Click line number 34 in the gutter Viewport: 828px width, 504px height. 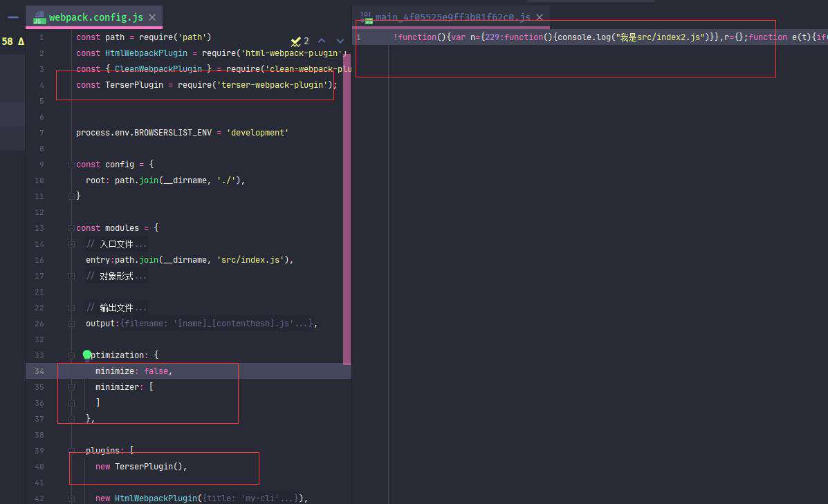click(x=39, y=371)
